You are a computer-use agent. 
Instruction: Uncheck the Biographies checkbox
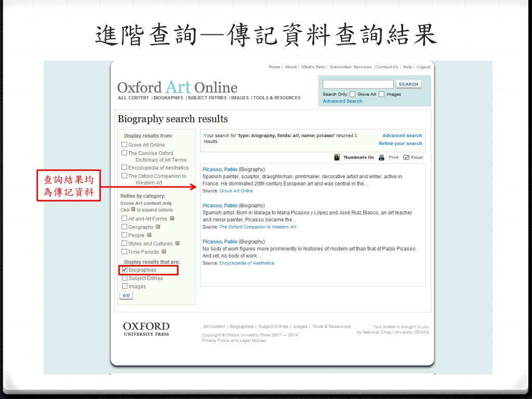click(x=125, y=270)
